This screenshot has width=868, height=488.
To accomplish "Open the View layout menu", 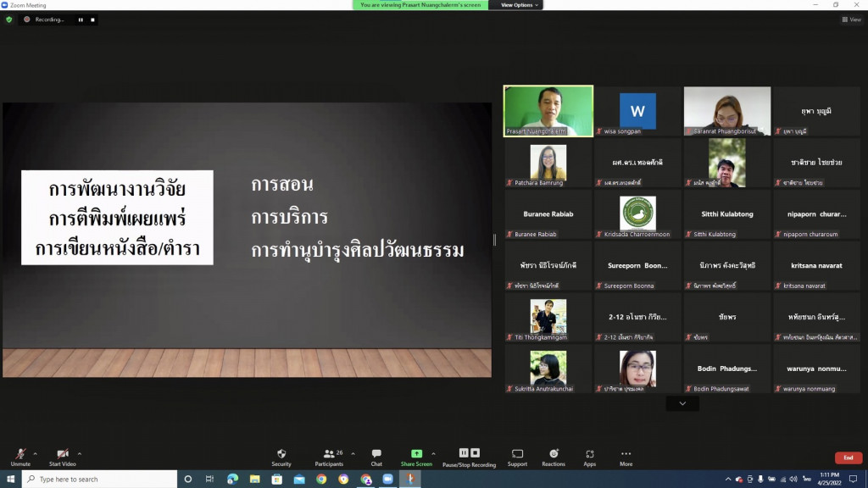I will pos(850,19).
